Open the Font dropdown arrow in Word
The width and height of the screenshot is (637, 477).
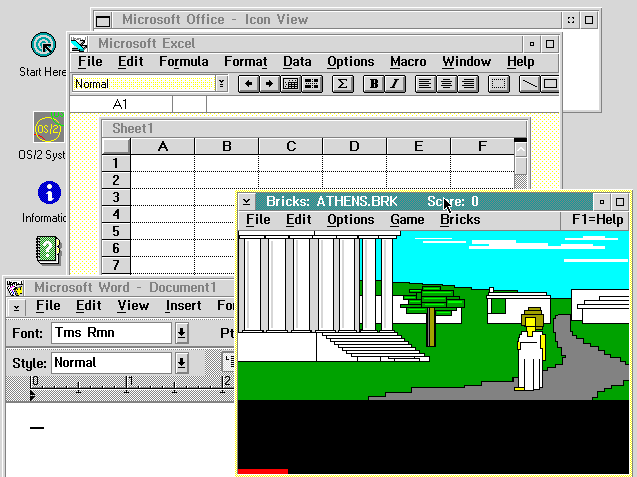click(181, 333)
